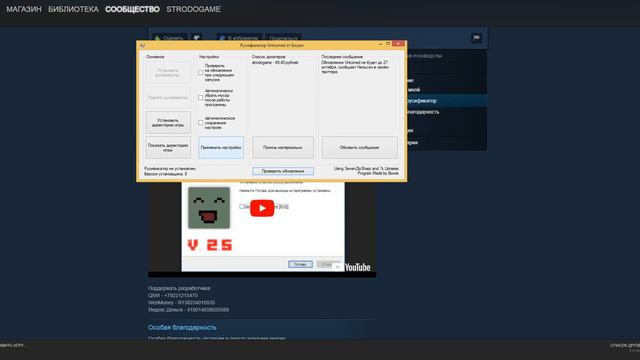Click the Готово button in the video
Image resolution: width=640 pixels, height=360 pixels.
(x=300, y=264)
